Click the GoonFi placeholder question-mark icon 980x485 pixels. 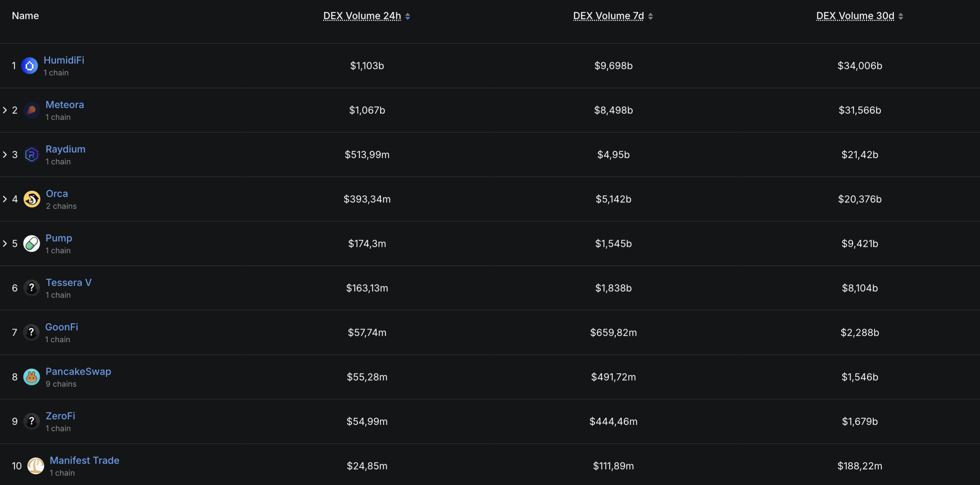[x=31, y=332]
